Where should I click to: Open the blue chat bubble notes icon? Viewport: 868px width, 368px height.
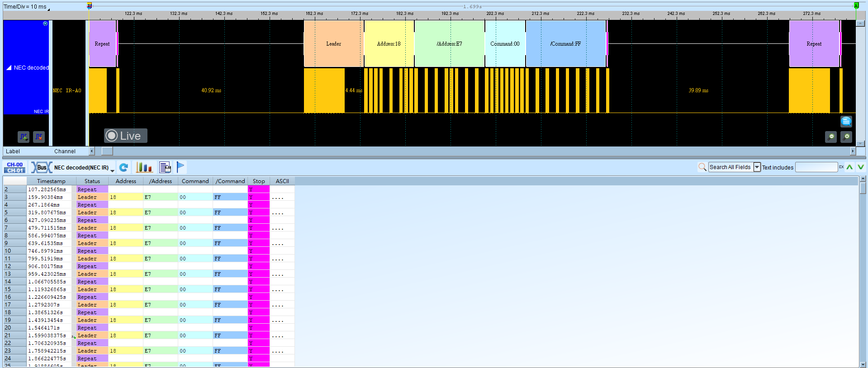coord(846,121)
